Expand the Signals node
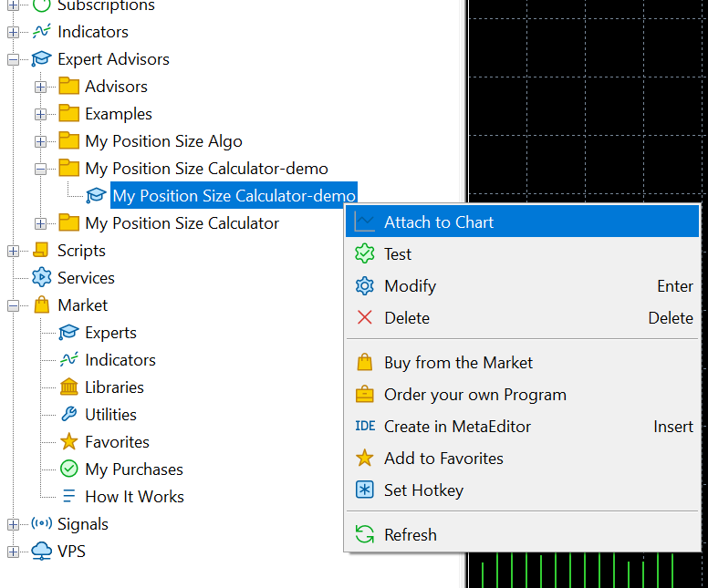 [13, 524]
